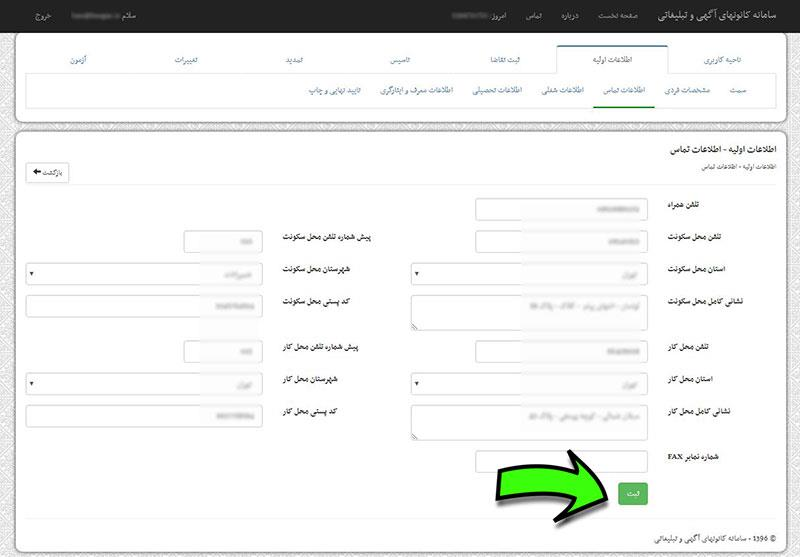Focus the کد پستی محل کار field

tap(144, 416)
